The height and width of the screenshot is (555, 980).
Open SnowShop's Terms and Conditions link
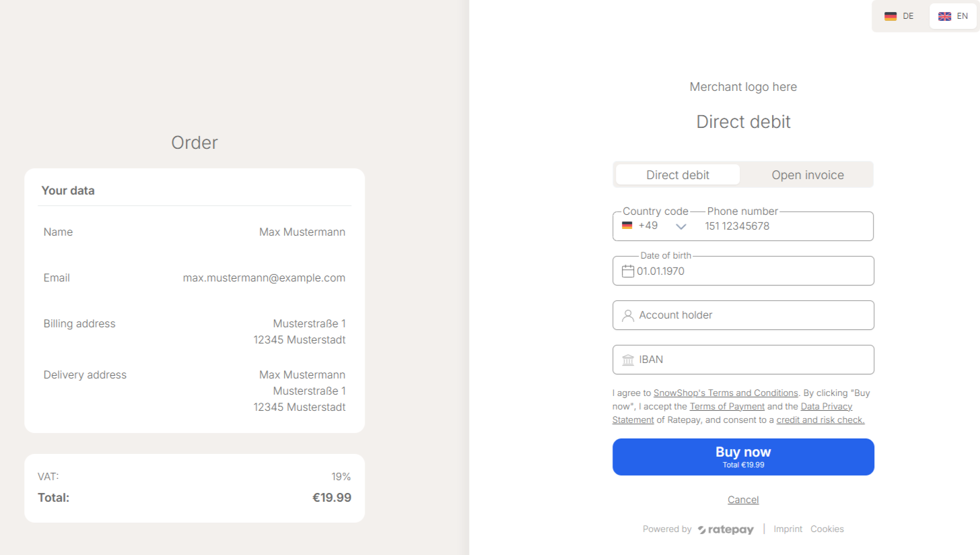pyautogui.click(x=726, y=393)
